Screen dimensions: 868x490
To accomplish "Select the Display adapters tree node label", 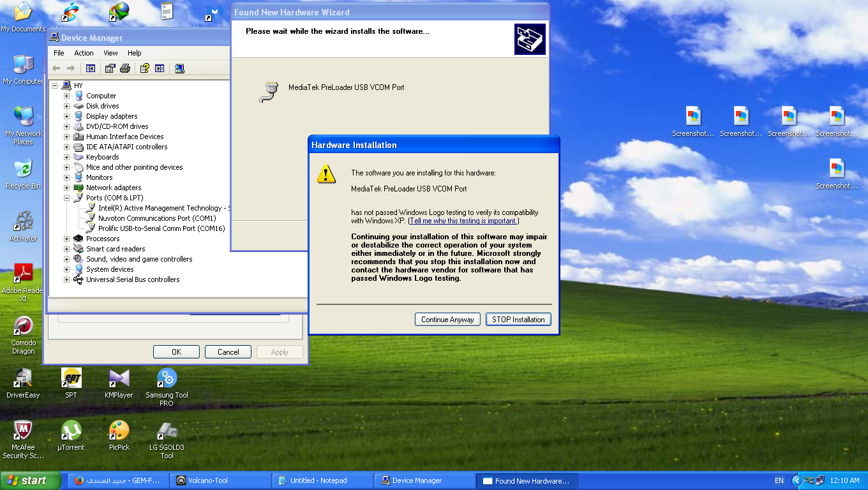I will click(x=112, y=116).
